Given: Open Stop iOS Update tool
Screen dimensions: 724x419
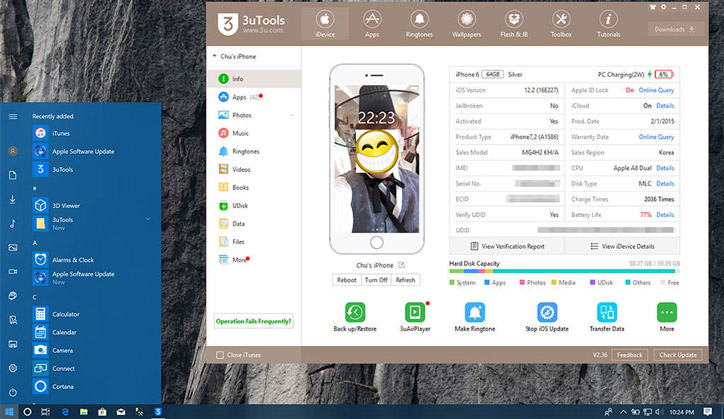Looking at the screenshot, I should coord(547,317).
